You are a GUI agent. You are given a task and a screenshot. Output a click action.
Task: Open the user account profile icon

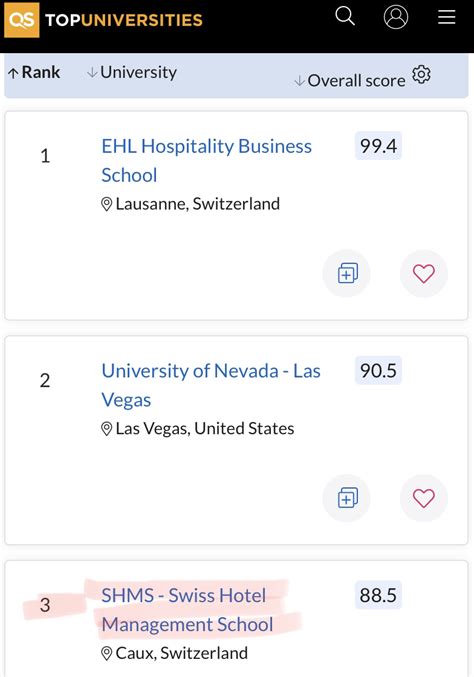click(x=396, y=17)
